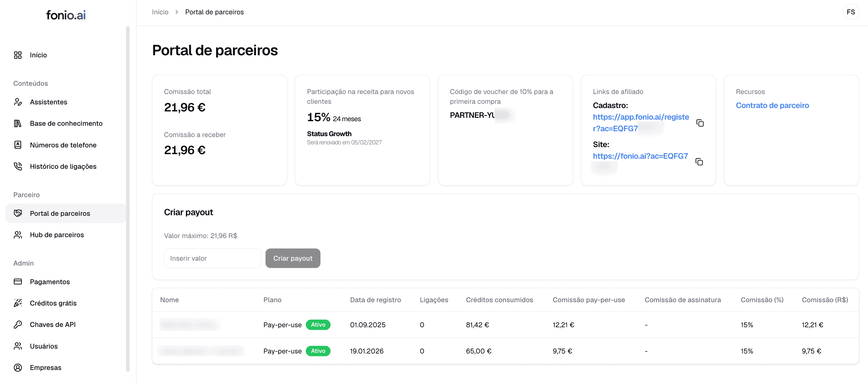Focus the Inserir valor input field

(x=212, y=258)
